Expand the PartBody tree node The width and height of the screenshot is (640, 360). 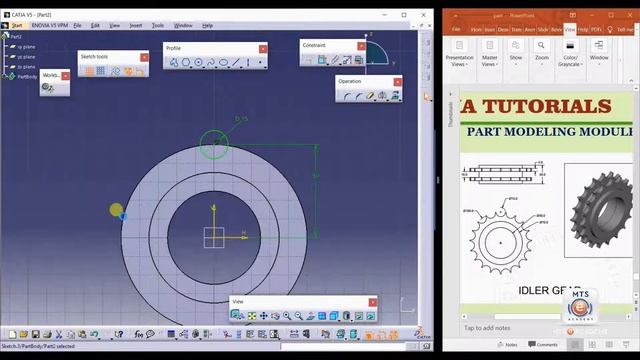point(5,76)
